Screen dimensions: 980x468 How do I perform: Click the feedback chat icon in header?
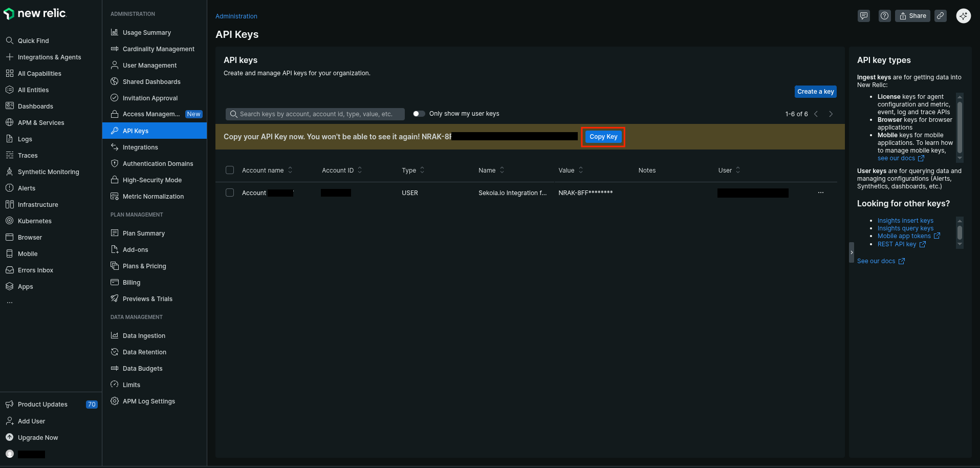coord(863,16)
